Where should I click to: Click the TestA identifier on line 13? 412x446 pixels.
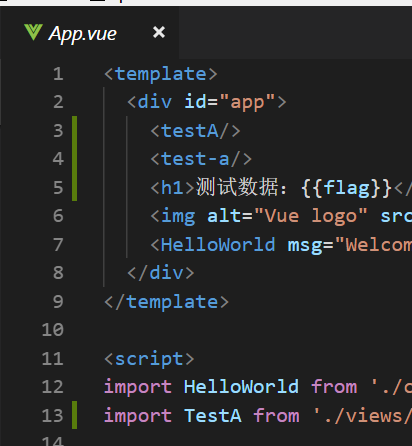212,416
